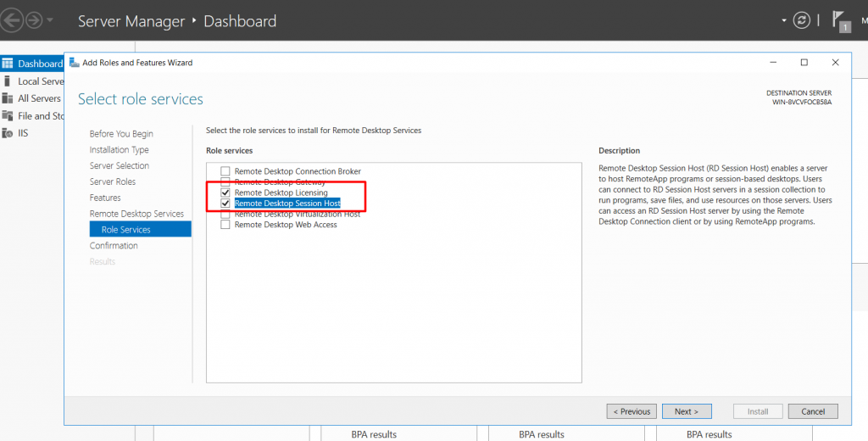Viewport: 868px width, 441px height.
Task: Click the File and Storage icon
Action: (7, 116)
